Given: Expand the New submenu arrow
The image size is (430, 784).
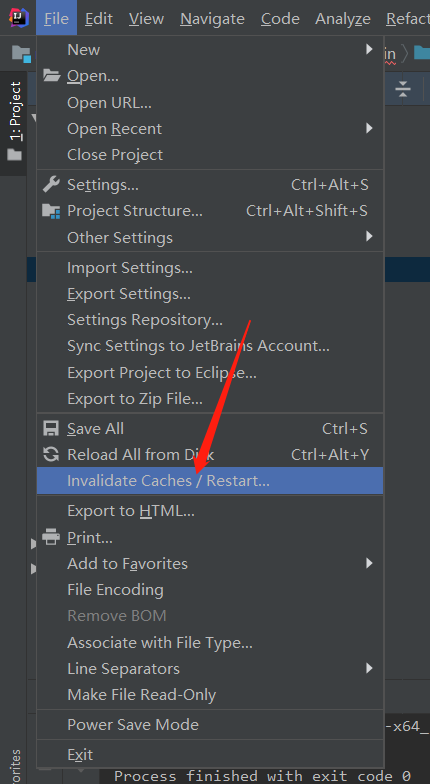Looking at the screenshot, I should pos(369,49).
